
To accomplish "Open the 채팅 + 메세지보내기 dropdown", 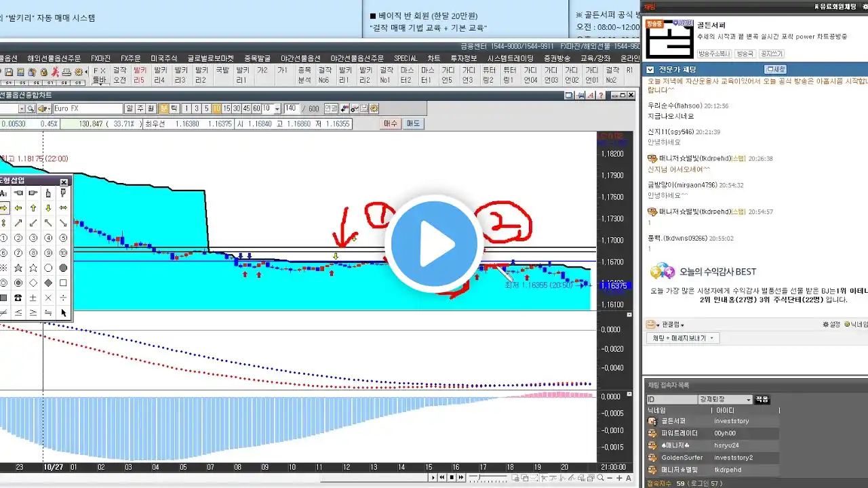I will (x=683, y=338).
